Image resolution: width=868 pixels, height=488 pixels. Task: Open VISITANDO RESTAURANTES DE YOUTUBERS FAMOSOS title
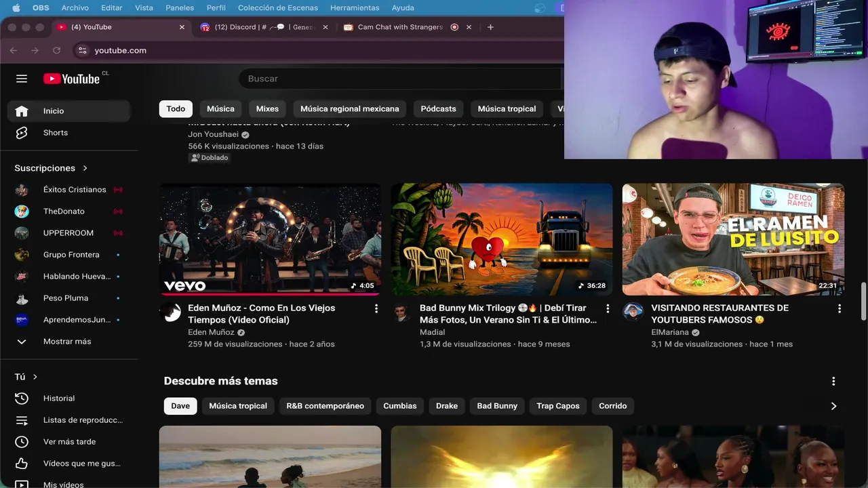[720, 314]
